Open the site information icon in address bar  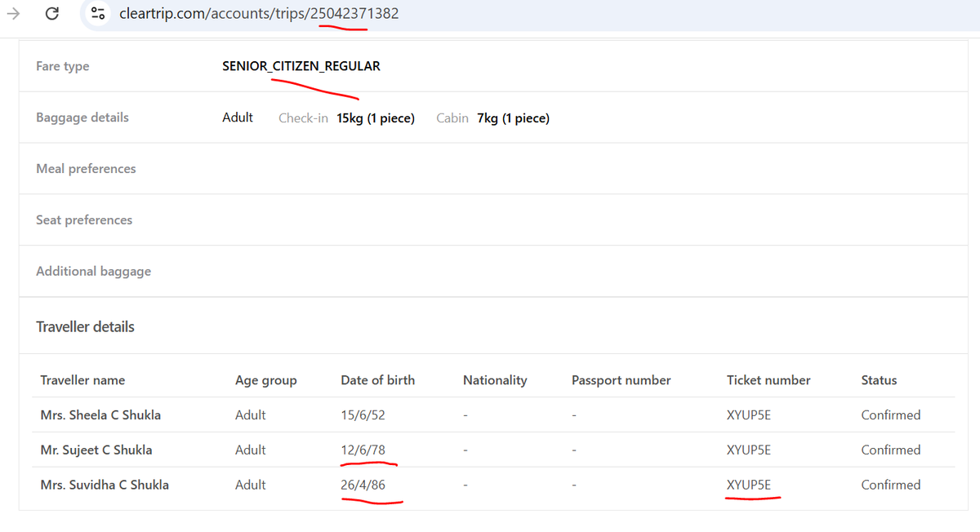point(98,13)
